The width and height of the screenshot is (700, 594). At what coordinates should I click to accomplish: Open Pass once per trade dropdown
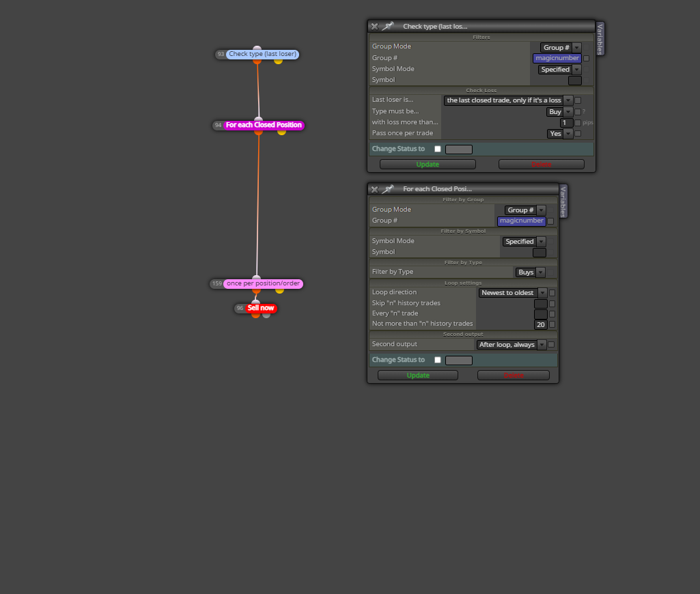click(x=560, y=133)
